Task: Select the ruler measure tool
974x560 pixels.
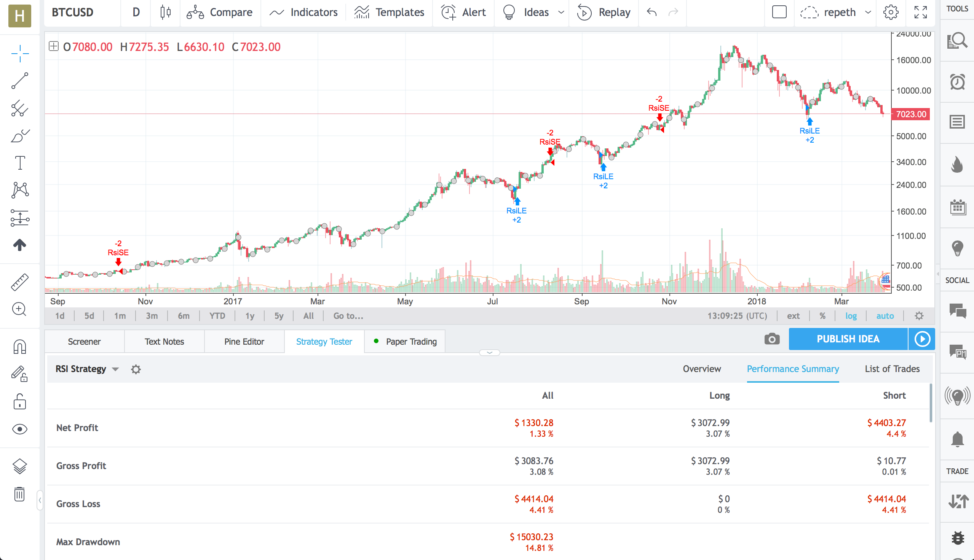Action: click(20, 282)
